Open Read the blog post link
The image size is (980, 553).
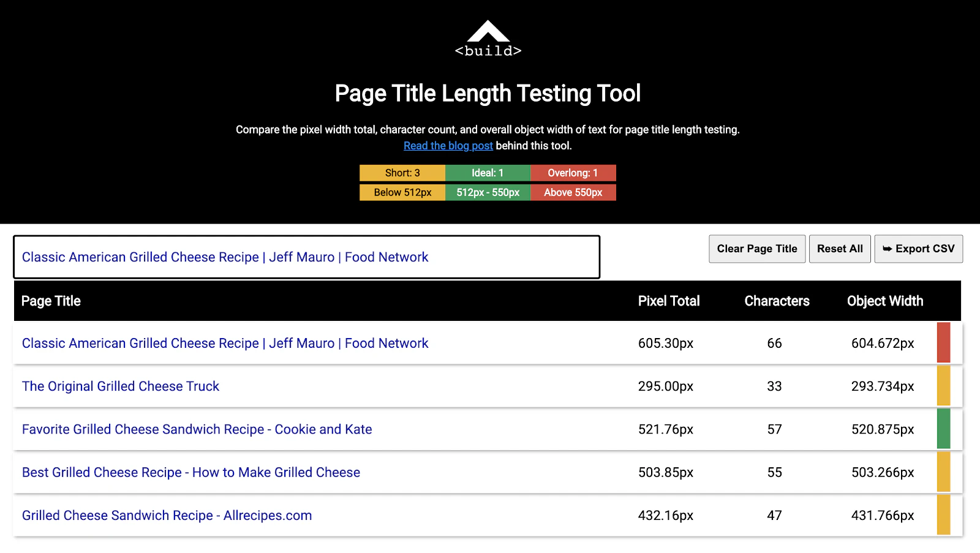pos(448,145)
